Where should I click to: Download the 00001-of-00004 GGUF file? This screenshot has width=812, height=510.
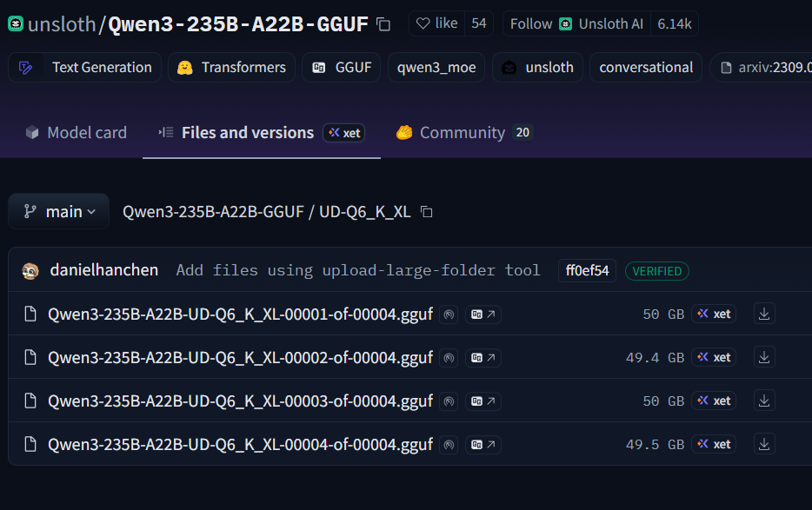[x=763, y=314]
